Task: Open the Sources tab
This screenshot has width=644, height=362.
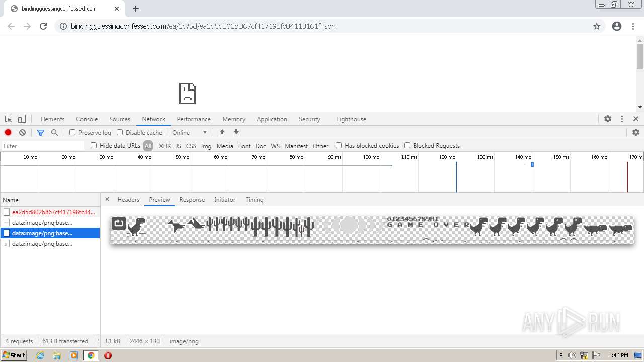Action: tap(120, 119)
